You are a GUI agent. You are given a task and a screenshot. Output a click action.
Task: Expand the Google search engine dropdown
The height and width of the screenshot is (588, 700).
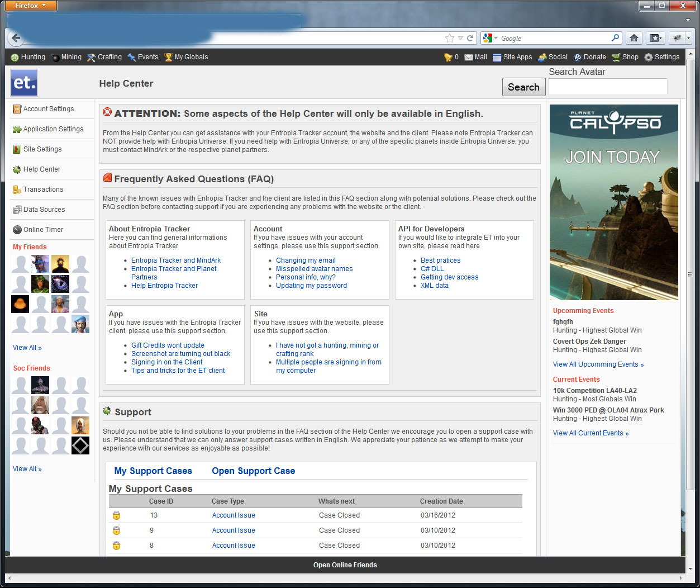[490, 38]
